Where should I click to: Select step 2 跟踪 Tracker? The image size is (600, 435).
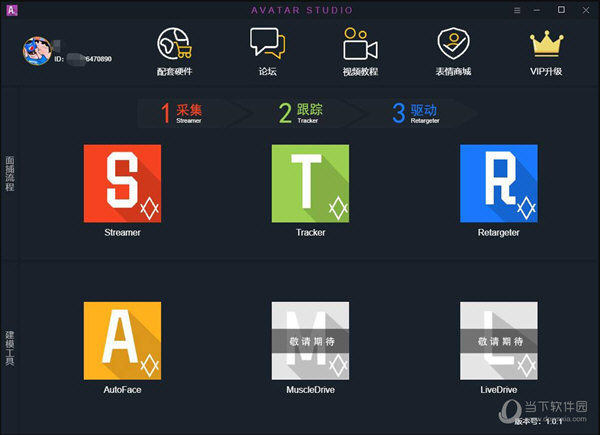click(301, 113)
